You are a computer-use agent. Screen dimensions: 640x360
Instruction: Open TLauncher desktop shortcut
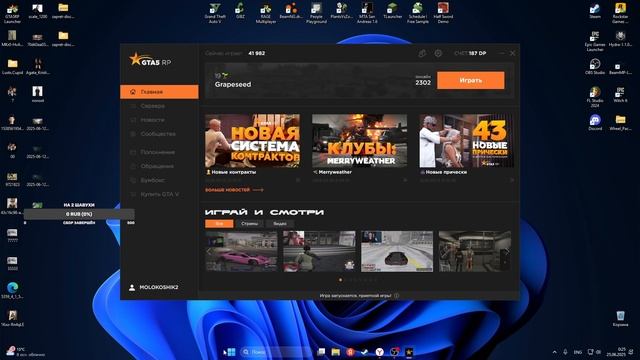[392, 11]
